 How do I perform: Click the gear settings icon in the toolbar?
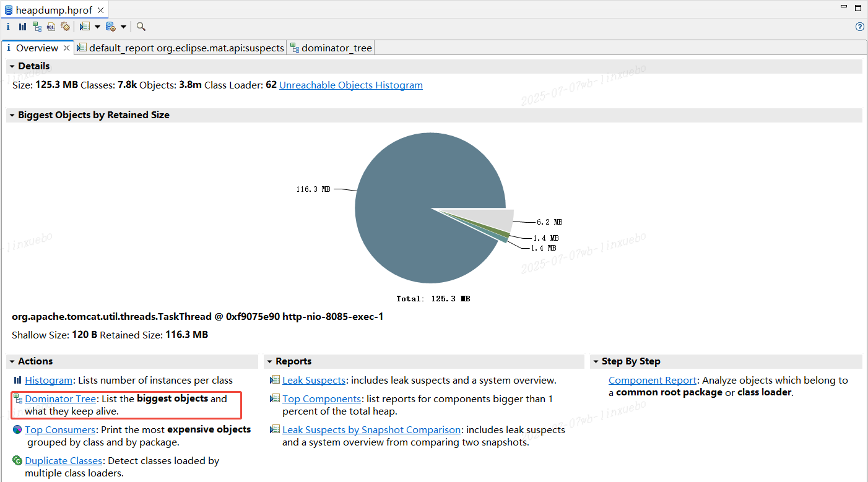coord(65,27)
